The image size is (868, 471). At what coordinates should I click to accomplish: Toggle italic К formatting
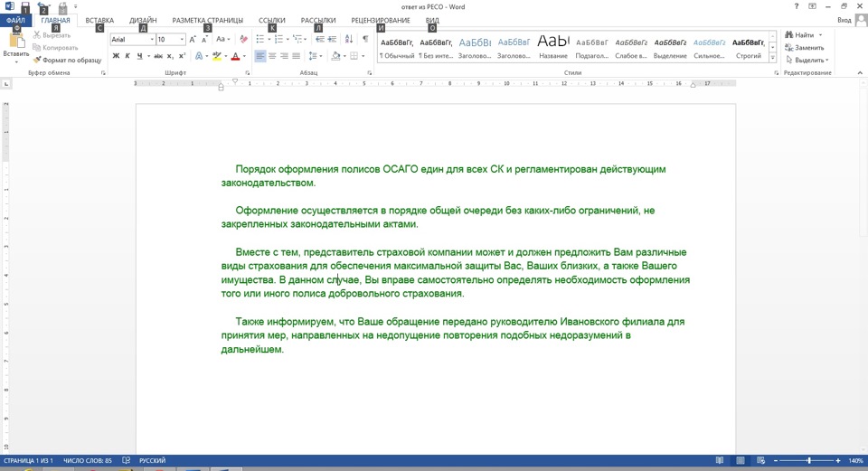pos(127,56)
